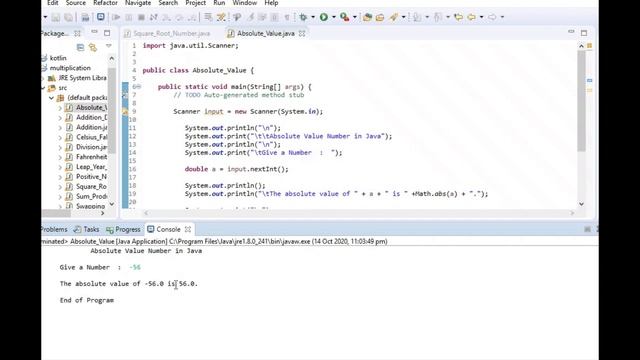Select JRE System Library in the tree
This screenshot has height=360, width=640.
[x=82, y=78]
